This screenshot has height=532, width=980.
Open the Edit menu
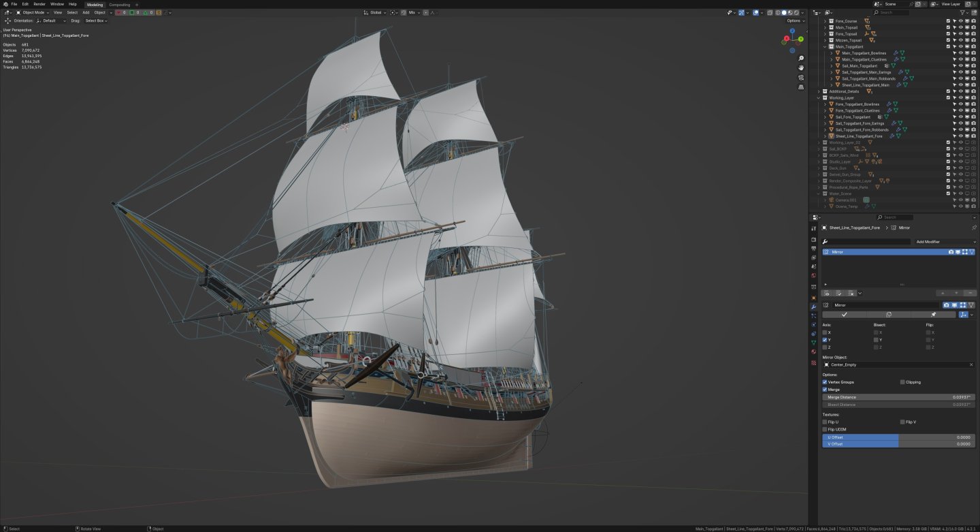pyautogui.click(x=25, y=4)
